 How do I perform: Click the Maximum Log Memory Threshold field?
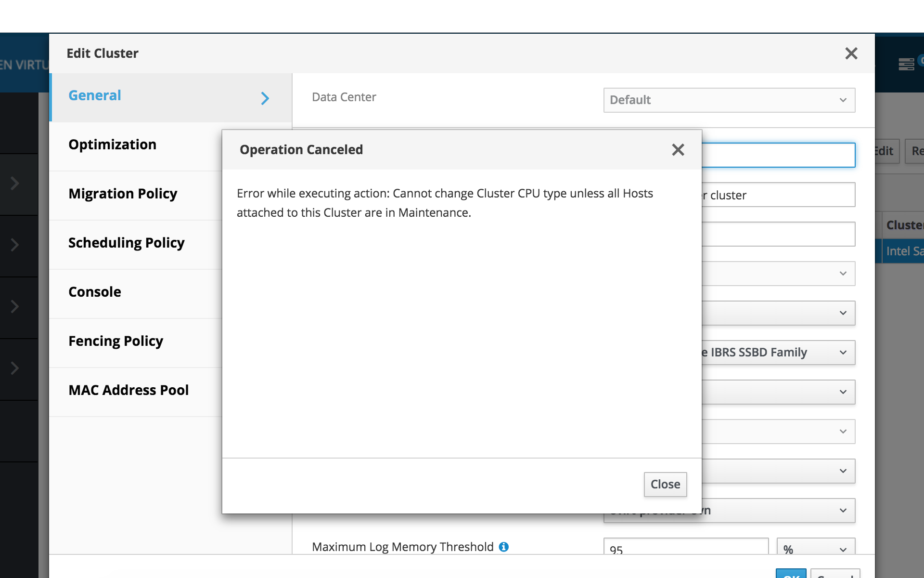pos(685,547)
